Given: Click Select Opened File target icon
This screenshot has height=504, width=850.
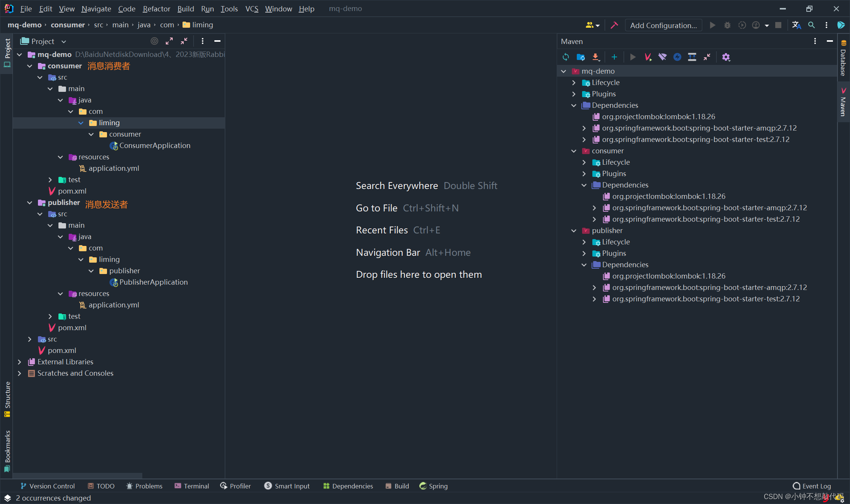Looking at the screenshot, I should pos(154,41).
